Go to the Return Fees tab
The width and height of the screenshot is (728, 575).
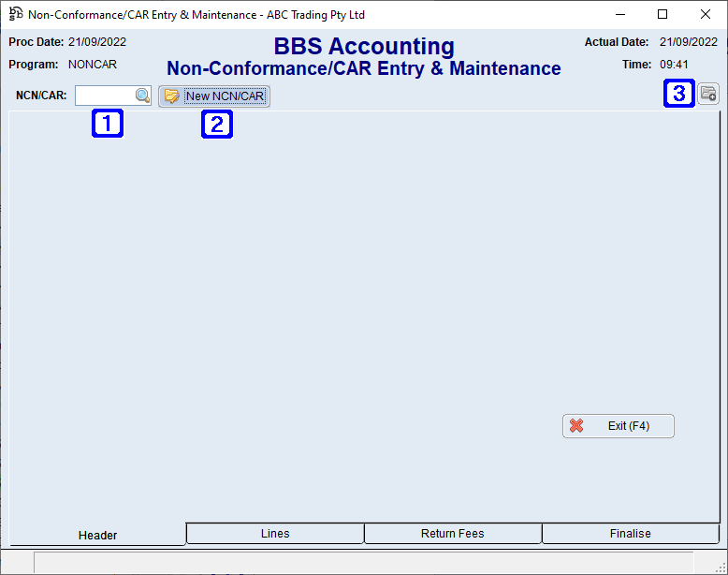pyautogui.click(x=453, y=534)
